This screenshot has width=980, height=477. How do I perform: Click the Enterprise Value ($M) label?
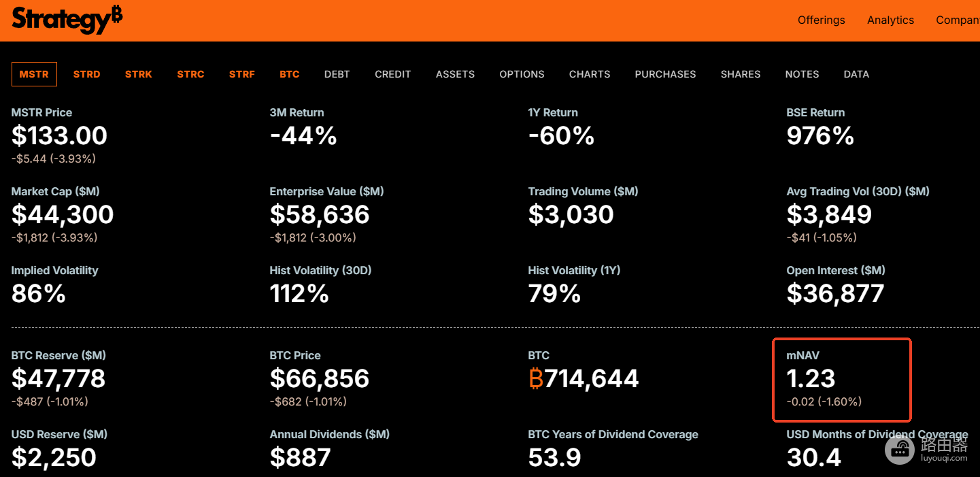tap(326, 192)
